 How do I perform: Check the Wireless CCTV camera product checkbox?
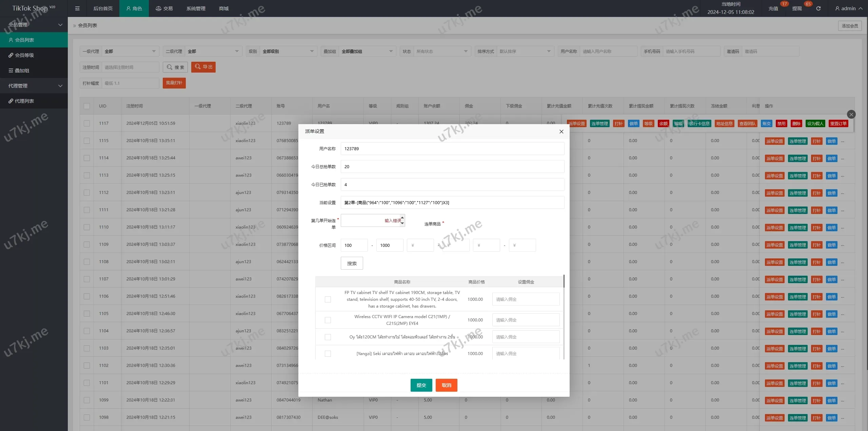click(328, 320)
